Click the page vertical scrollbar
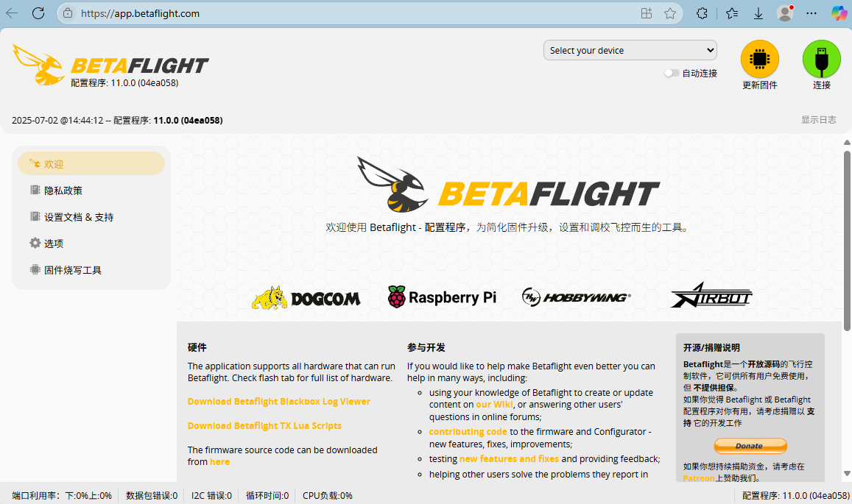The height and width of the screenshot is (504, 852). pyautogui.click(x=846, y=243)
